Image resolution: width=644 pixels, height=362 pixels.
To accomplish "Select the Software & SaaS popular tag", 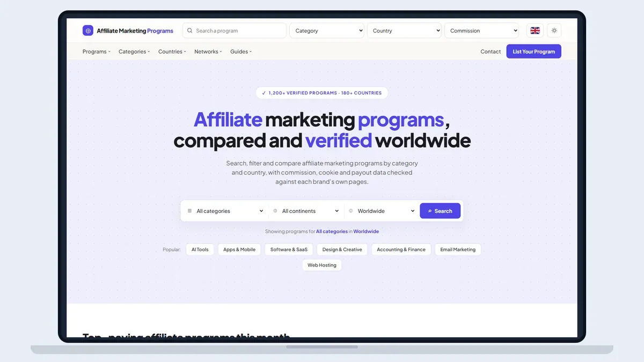I will coord(289,249).
